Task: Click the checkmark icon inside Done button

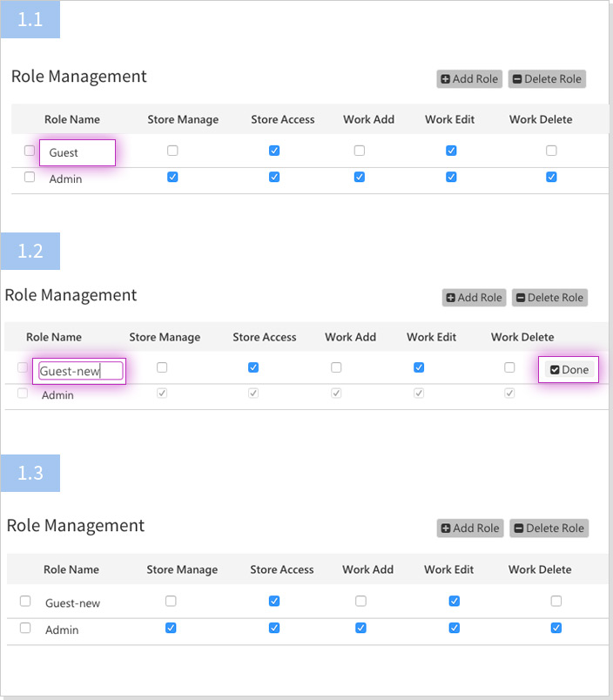Action: (555, 370)
